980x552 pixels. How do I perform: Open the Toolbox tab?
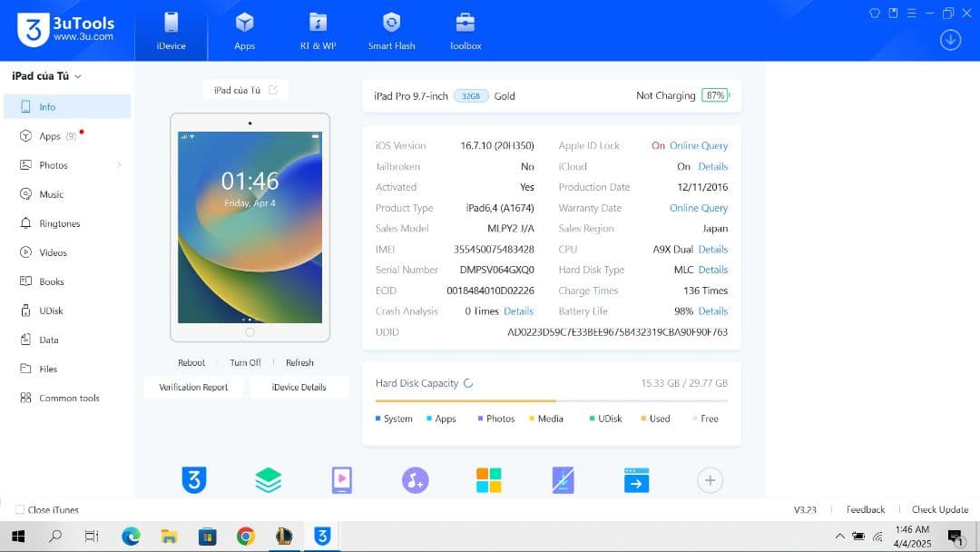point(465,31)
